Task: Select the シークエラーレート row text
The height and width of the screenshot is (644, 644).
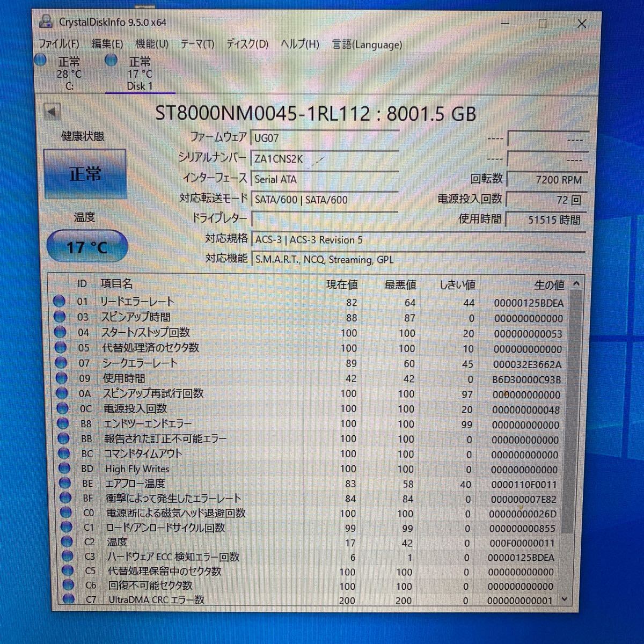Action: [x=141, y=363]
